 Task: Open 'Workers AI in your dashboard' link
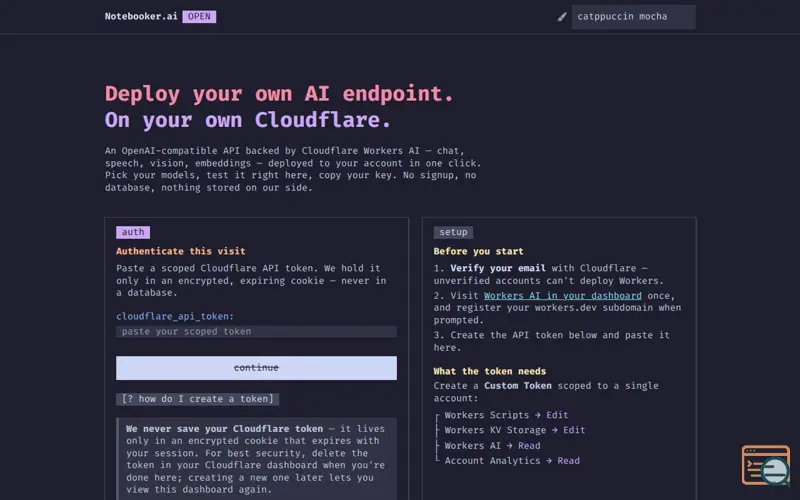(563, 295)
